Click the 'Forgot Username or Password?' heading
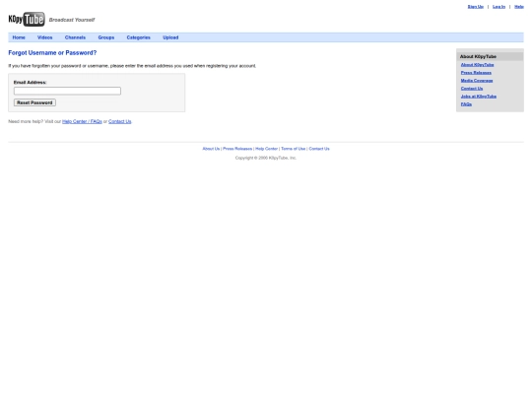This screenshot has height=399, width=532. (x=52, y=53)
